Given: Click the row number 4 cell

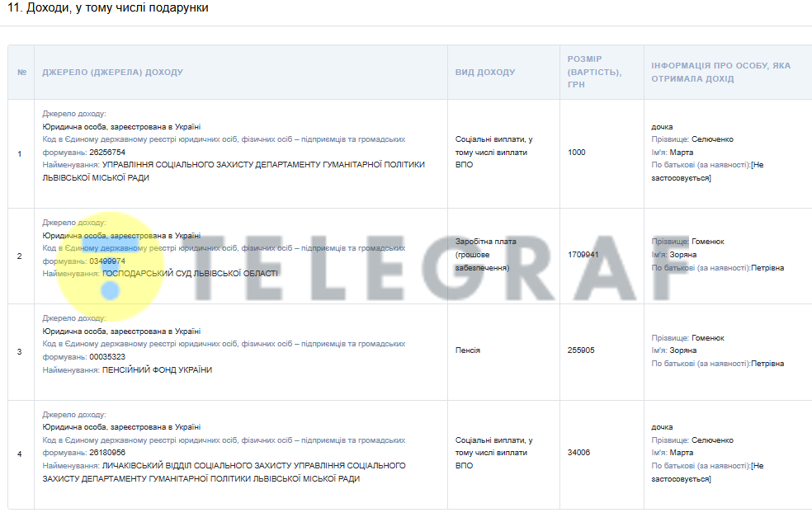Looking at the screenshot, I should coord(20,453).
